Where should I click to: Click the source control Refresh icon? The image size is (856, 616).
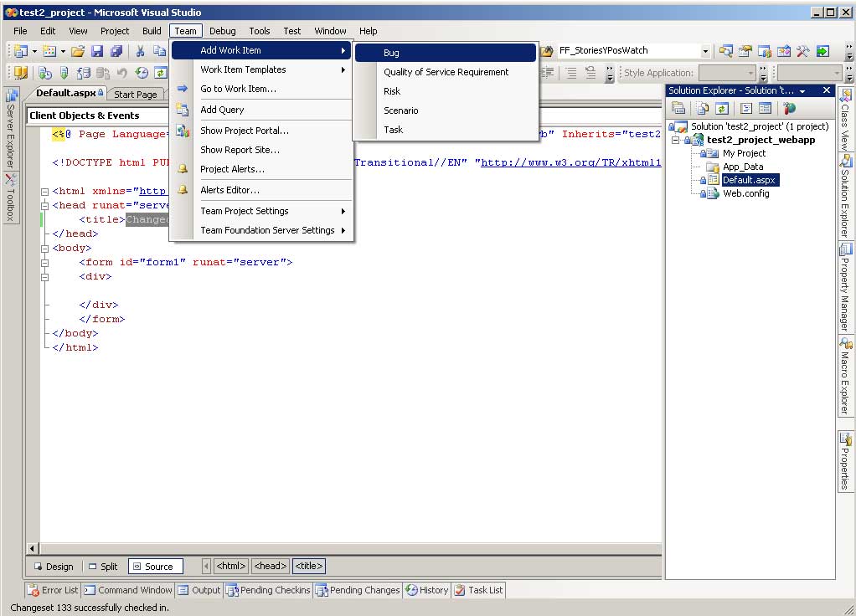click(160, 73)
